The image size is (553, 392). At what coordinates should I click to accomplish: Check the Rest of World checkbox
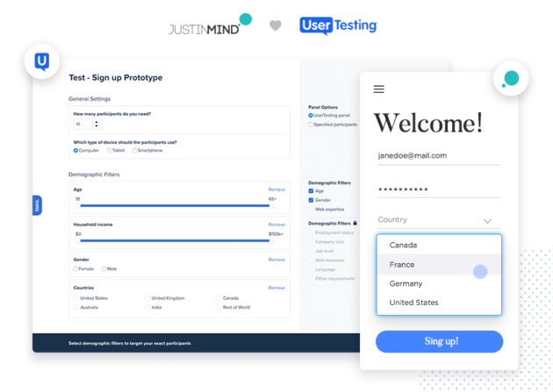click(x=219, y=307)
